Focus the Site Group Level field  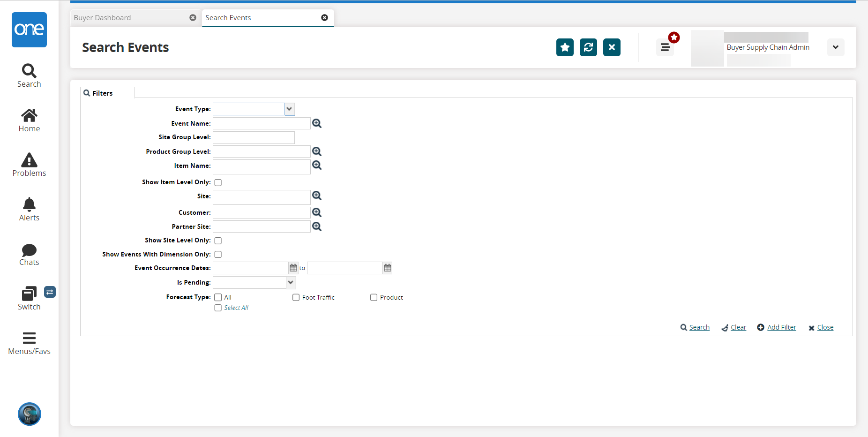[254, 137]
